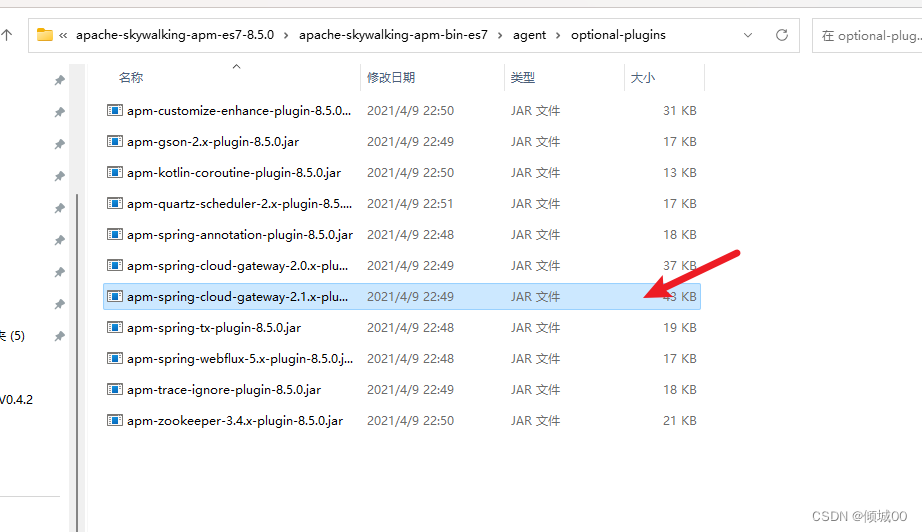Image resolution: width=922 pixels, height=532 pixels.
Task: Select file apm-spring-cloud-gateway-2.1.x-plu...
Action: pos(238,297)
